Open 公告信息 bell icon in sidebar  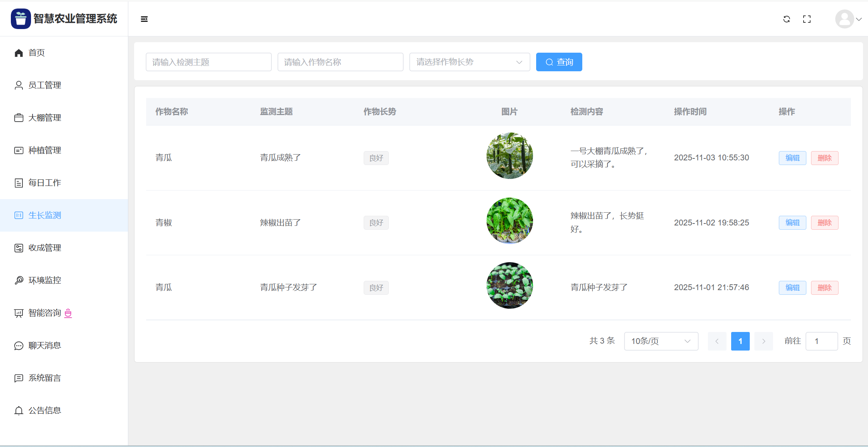click(x=19, y=411)
